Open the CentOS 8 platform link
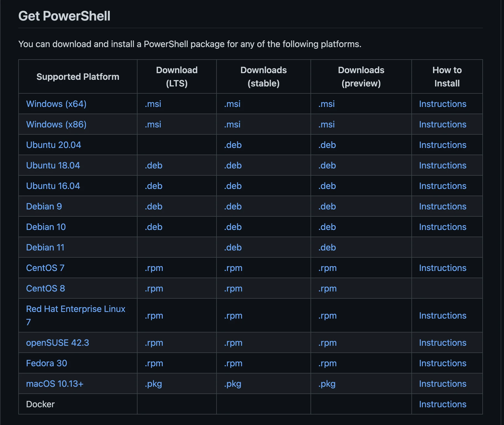 coord(45,288)
